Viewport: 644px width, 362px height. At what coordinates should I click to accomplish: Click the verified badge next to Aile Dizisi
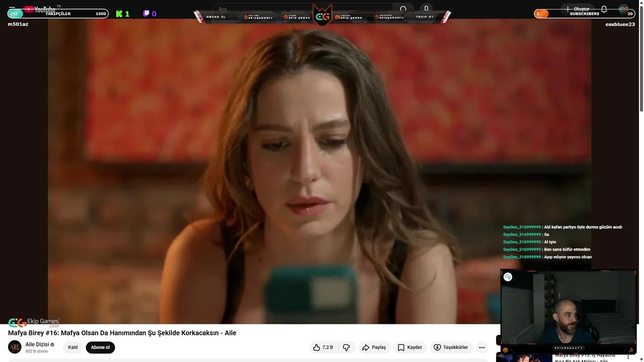coord(52,345)
